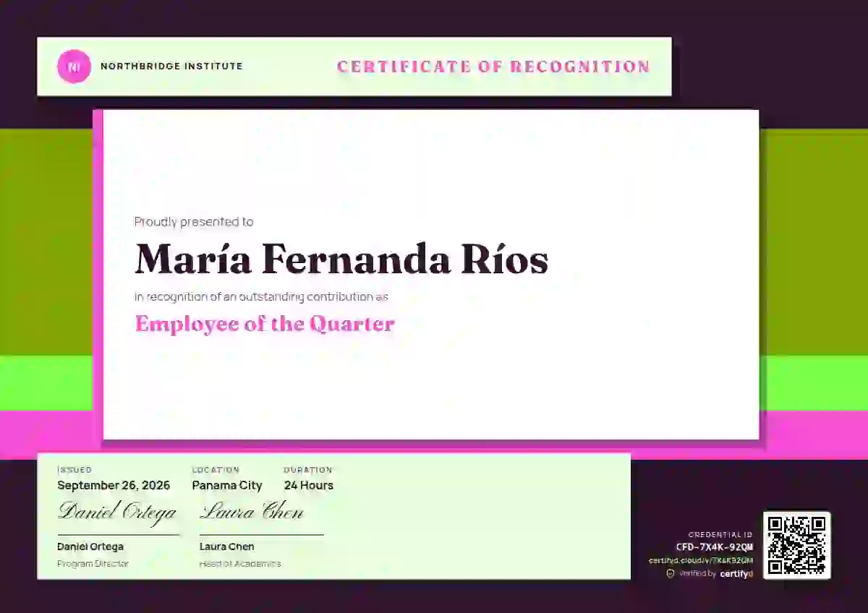Viewport: 868px width, 613px height.
Task: Click the verified shield icon
Action: tap(670, 573)
